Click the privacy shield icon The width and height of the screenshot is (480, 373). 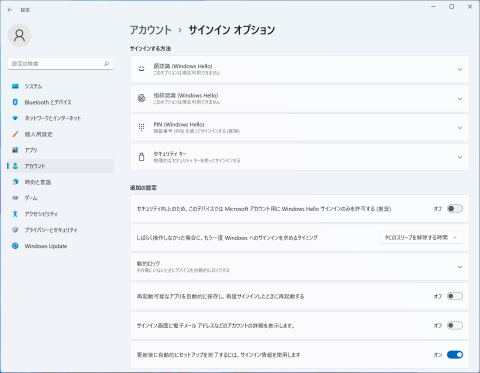(x=15, y=230)
